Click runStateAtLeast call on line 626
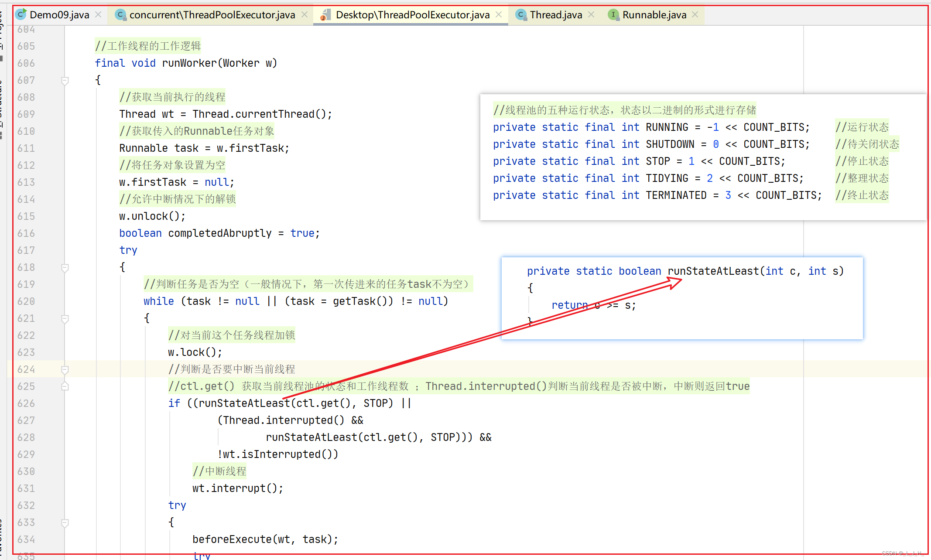 tap(244, 403)
